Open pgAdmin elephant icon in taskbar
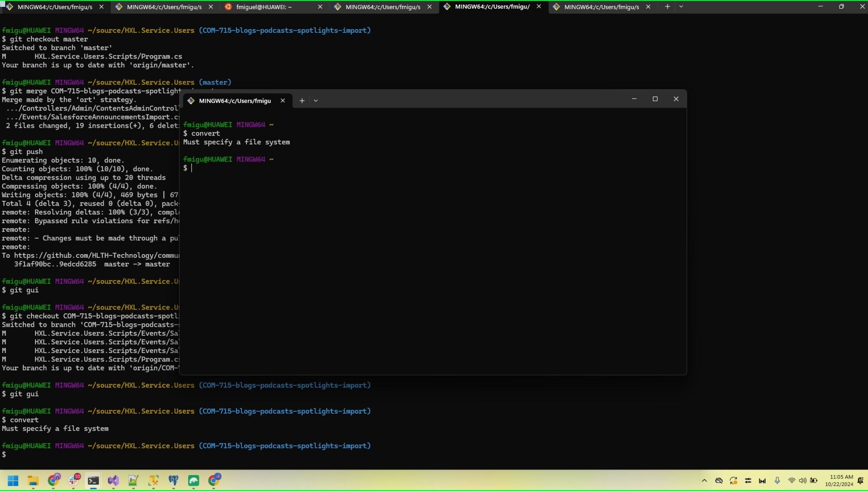Screen dimensions: 868x491 (173, 481)
